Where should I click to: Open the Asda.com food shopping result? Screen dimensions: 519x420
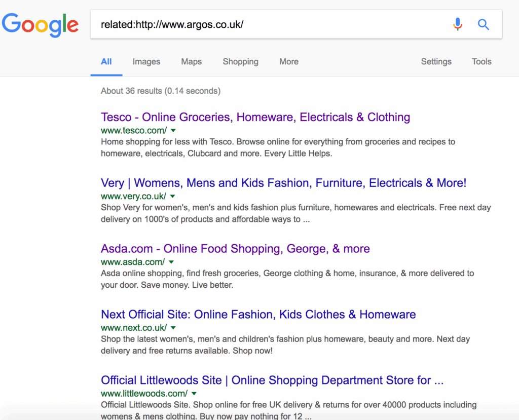click(x=234, y=249)
